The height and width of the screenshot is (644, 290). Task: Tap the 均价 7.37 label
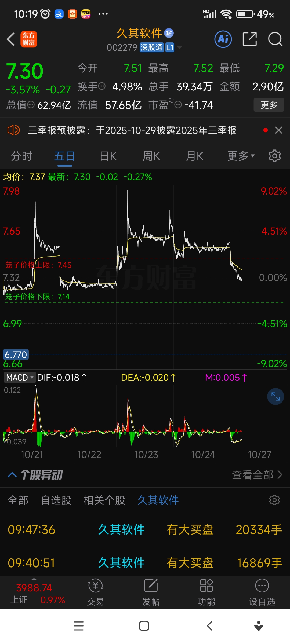coord(24,177)
